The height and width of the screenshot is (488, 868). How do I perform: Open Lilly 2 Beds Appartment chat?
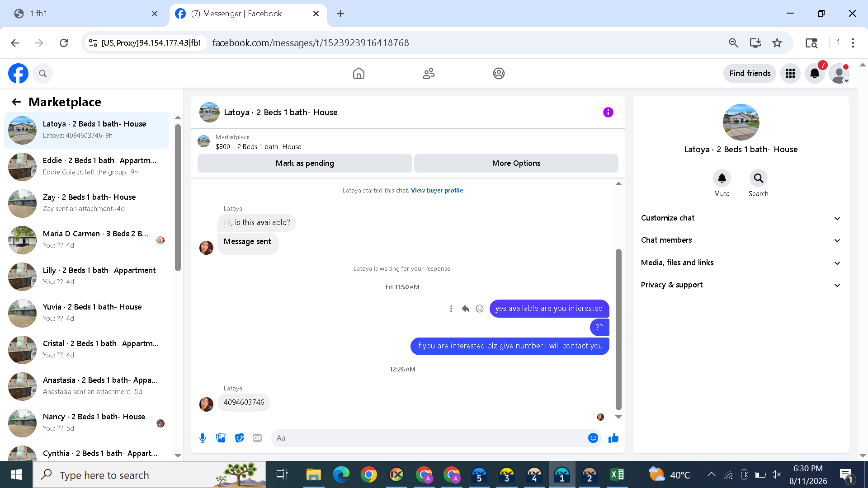(x=86, y=276)
